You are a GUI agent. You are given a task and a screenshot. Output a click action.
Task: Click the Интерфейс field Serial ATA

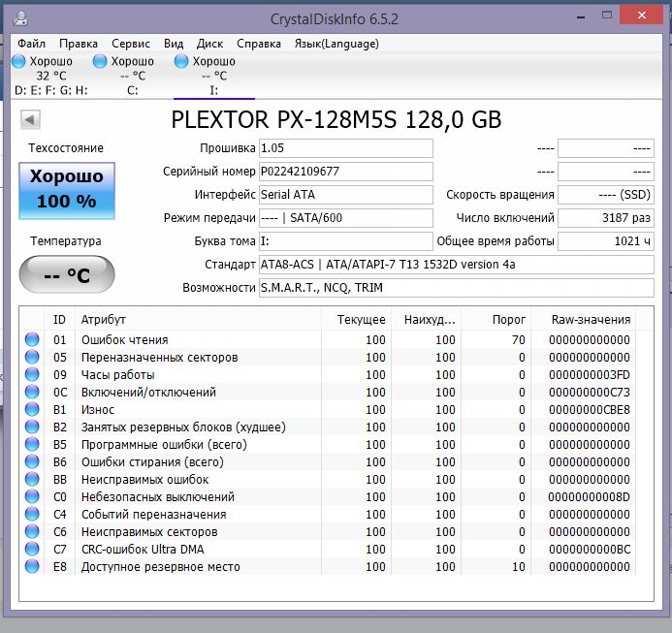click(x=346, y=195)
